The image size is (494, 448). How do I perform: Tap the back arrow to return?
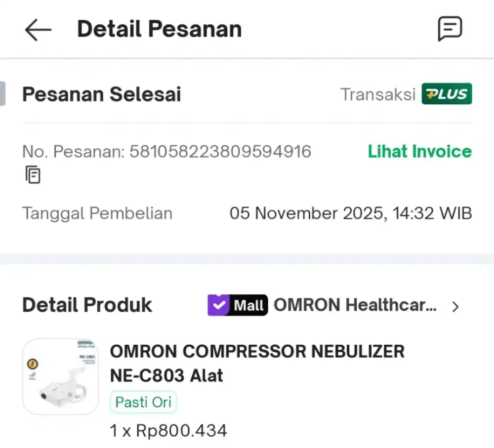[x=37, y=29]
